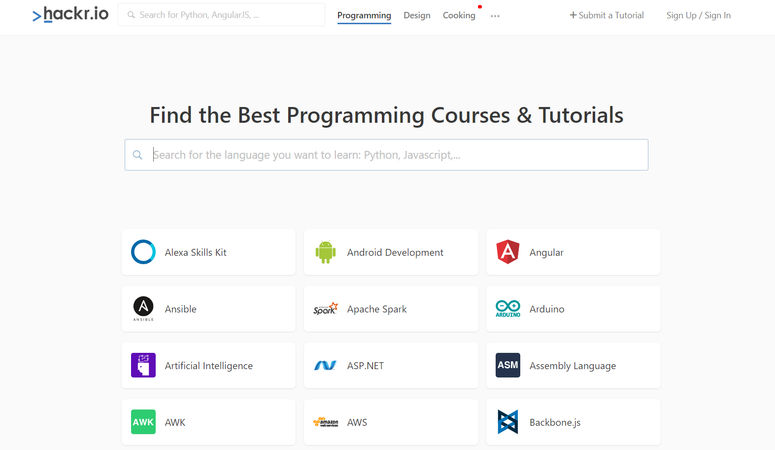Viewport: 775px width, 450px height.
Task: Click the Angular shield icon
Action: point(507,252)
